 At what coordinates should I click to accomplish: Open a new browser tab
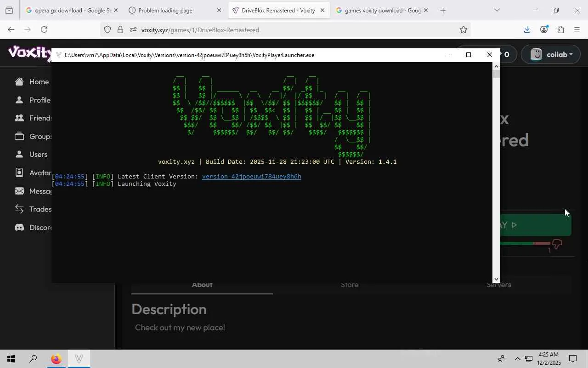pyautogui.click(x=443, y=10)
